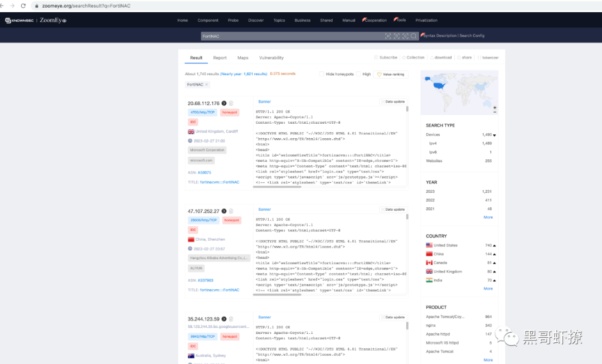Click Data update for 20.68.112.176 banner
The height and width of the screenshot is (364, 602).
[393, 102]
